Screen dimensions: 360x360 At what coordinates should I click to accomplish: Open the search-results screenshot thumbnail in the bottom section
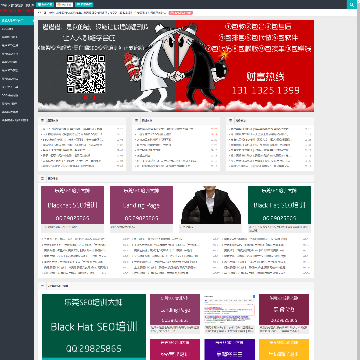point(229,309)
